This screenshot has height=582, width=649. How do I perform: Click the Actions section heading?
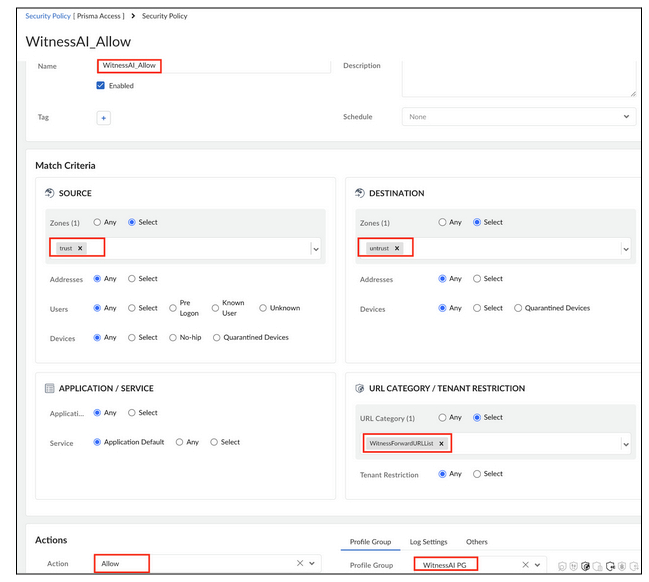click(x=51, y=540)
